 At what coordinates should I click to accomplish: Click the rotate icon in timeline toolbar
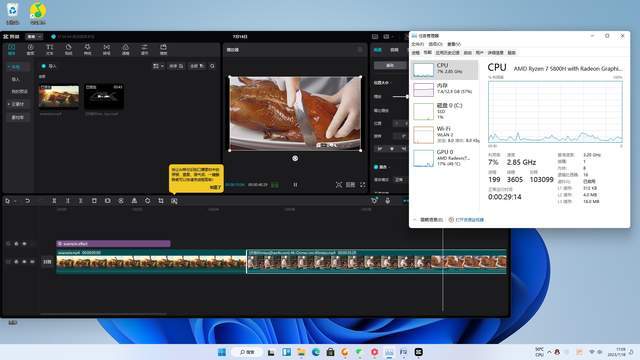click(x=147, y=201)
